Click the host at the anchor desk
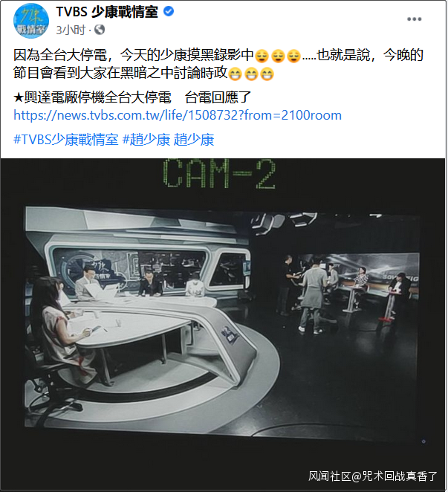The image size is (448, 492). coord(88,282)
